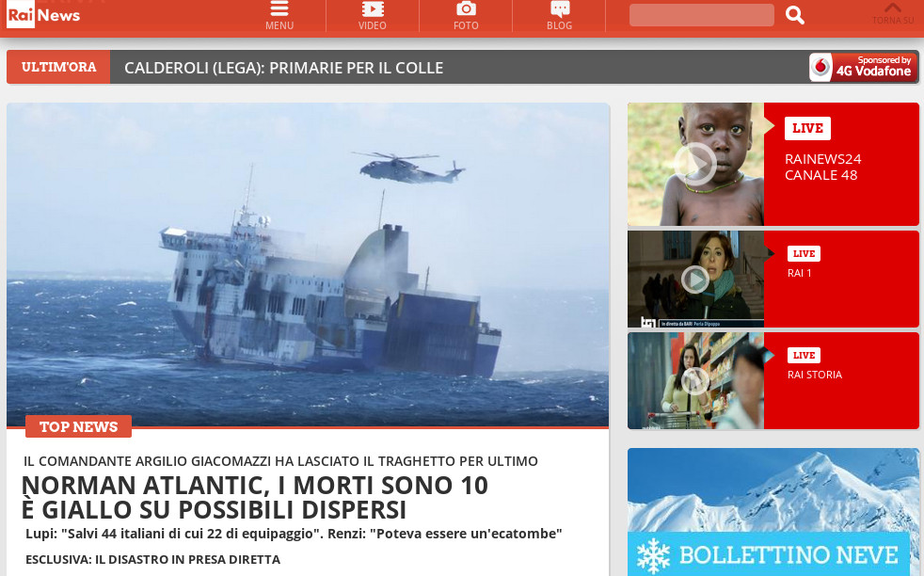Play the RaiNews24 live stream thumbnail
Image resolution: width=924 pixels, height=576 pixels.
click(695, 164)
